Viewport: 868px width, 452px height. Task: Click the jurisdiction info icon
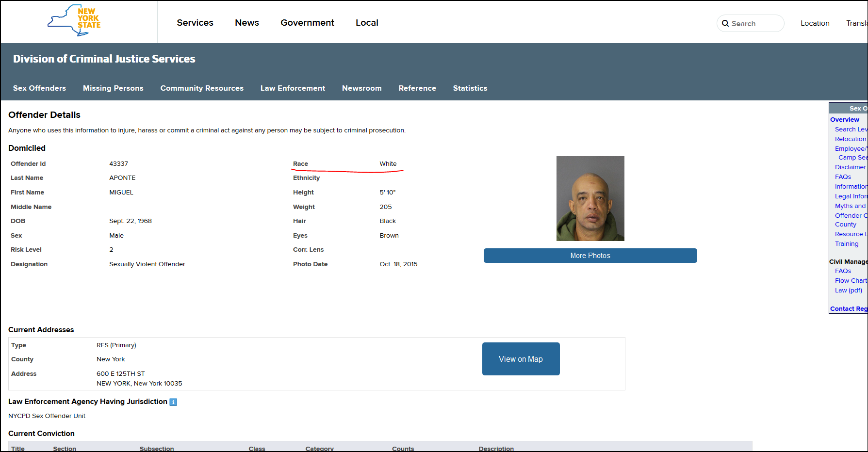pyautogui.click(x=173, y=402)
